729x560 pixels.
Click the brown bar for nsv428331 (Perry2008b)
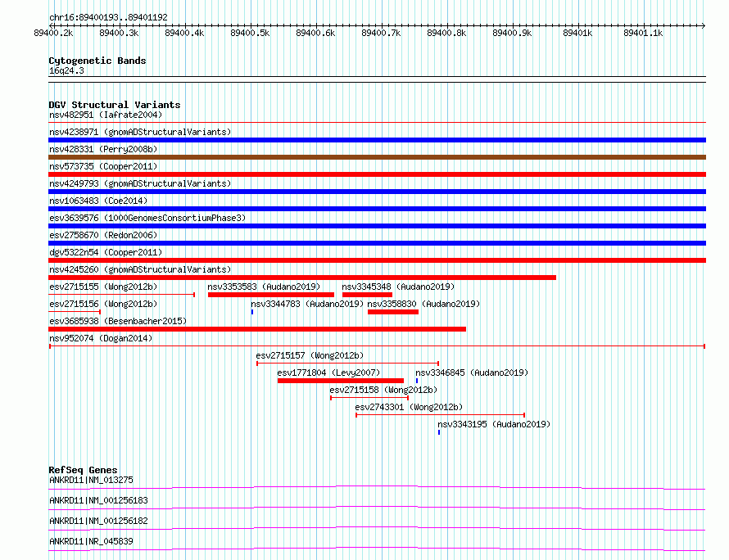pyautogui.click(x=377, y=157)
